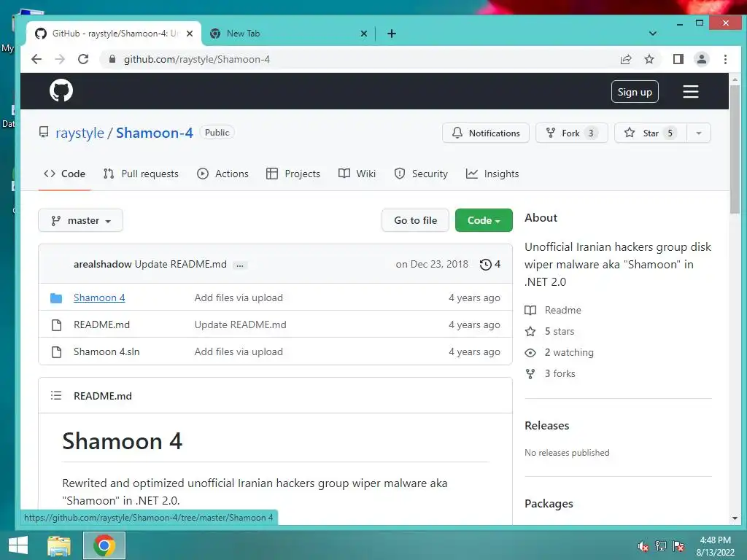Open arealshadow author link

pyautogui.click(x=102, y=264)
